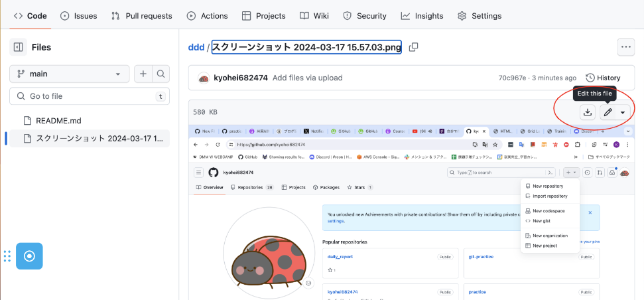Open the main branch dropdown
Image resolution: width=644 pixels, height=300 pixels.
70,74
